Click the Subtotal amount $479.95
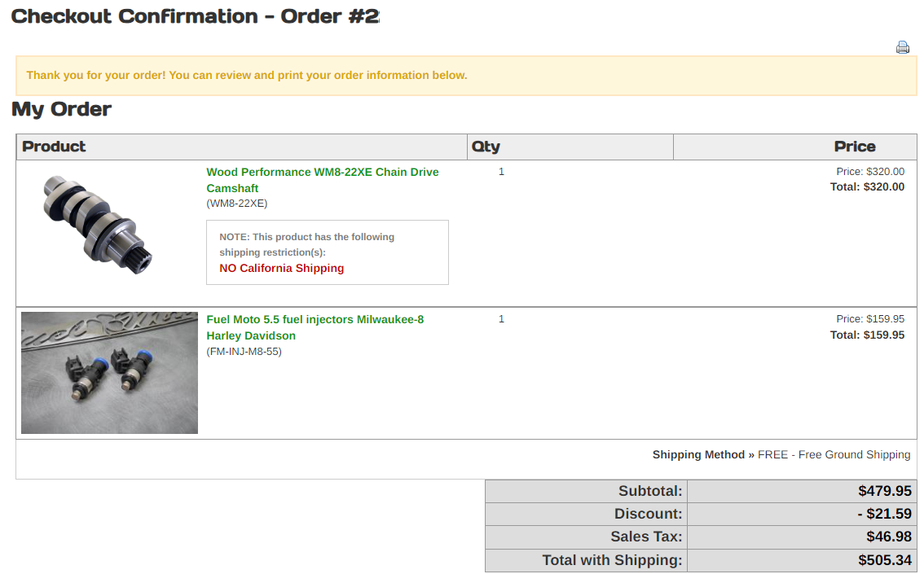This screenshot has width=924, height=574. [x=884, y=491]
